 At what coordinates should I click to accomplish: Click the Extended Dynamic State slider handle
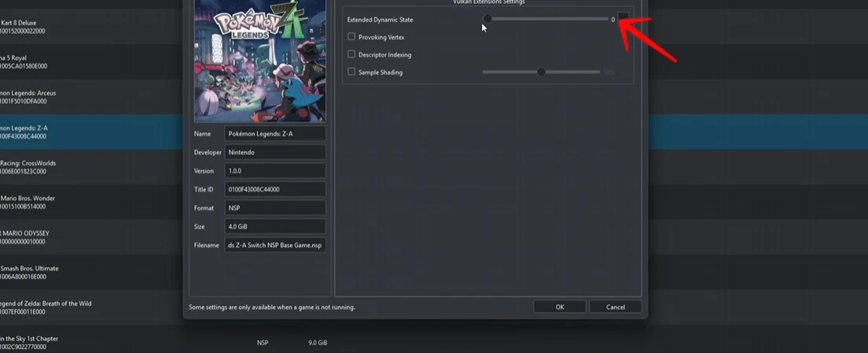(x=487, y=19)
